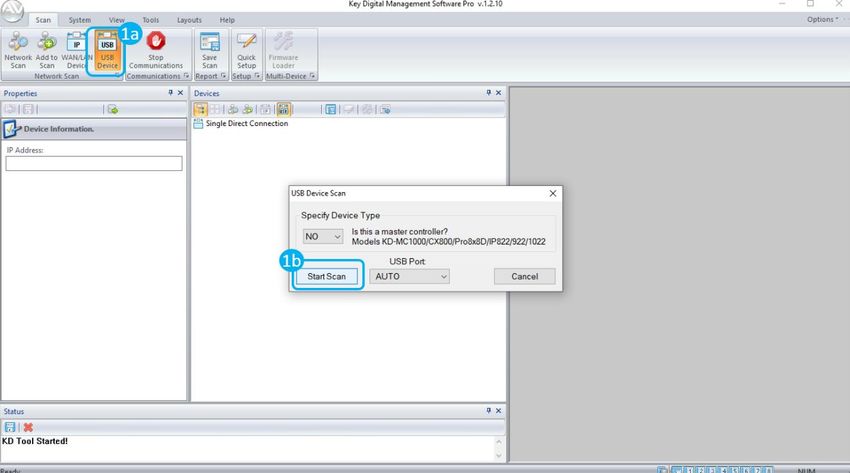Expand the Report group launcher

(223, 76)
